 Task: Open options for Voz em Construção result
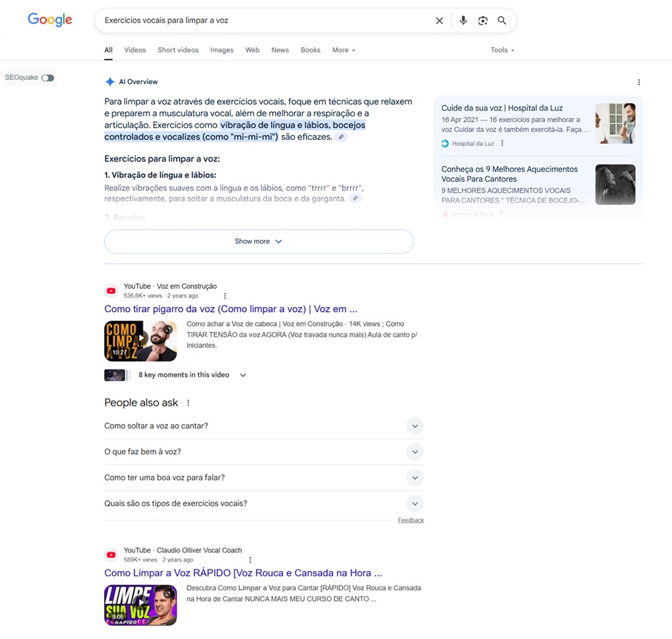[225, 296]
